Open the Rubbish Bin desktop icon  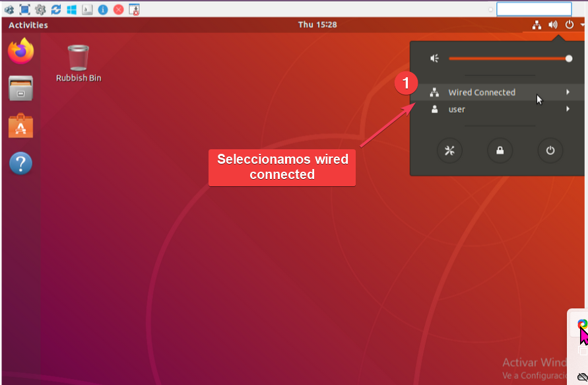pyautogui.click(x=79, y=58)
